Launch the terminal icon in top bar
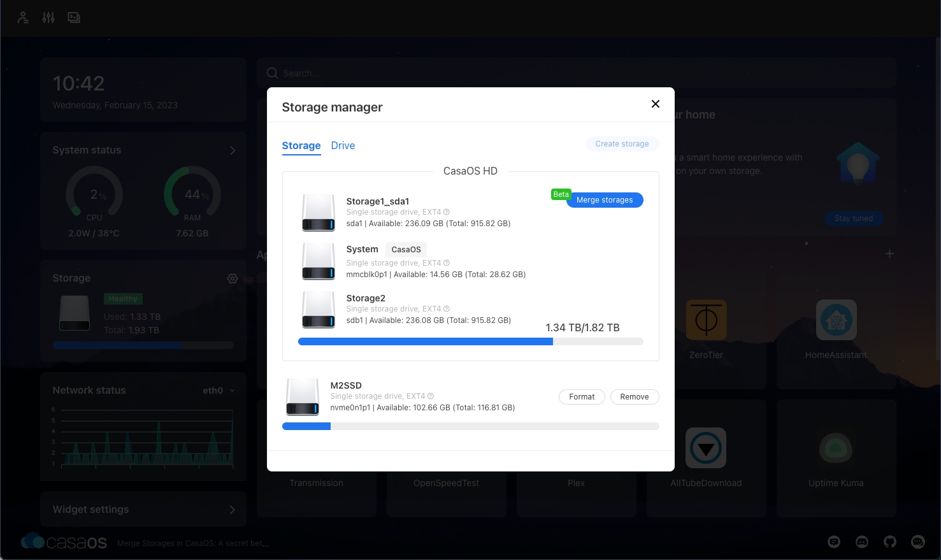Image resolution: width=941 pixels, height=560 pixels. pos(74,18)
